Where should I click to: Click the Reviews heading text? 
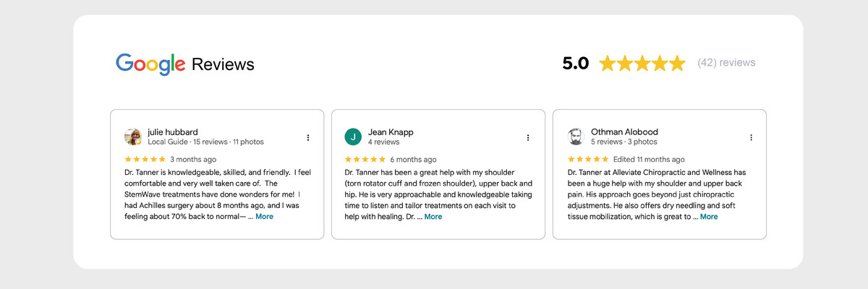point(223,64)
